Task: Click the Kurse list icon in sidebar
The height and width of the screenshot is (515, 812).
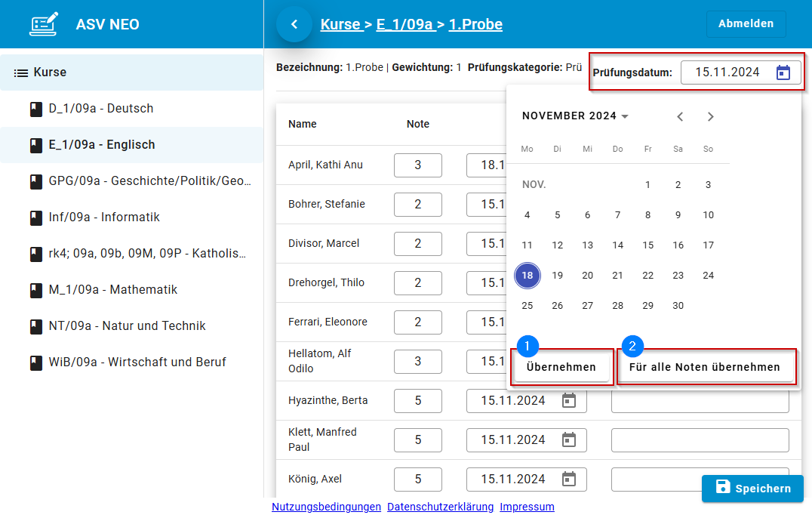Action: [x=20, y=73]
